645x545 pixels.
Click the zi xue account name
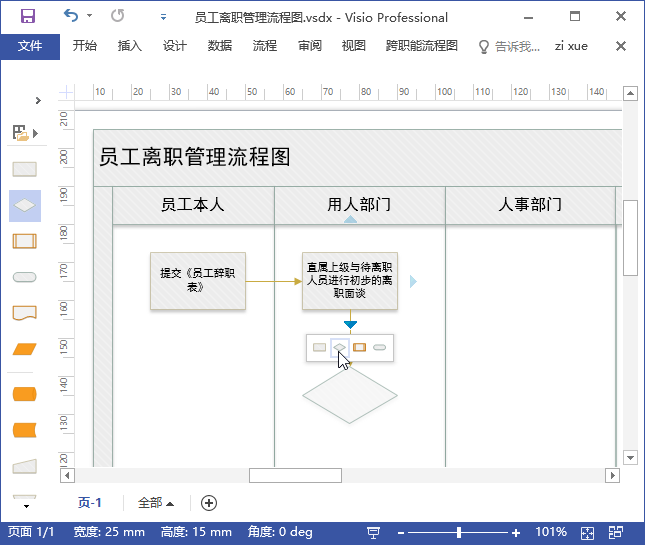571,46
